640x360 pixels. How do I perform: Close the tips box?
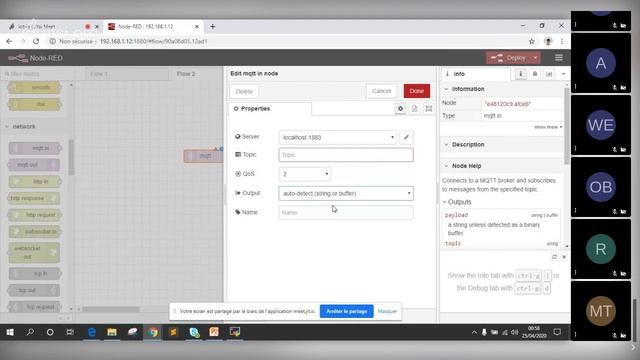click(564, 257)
